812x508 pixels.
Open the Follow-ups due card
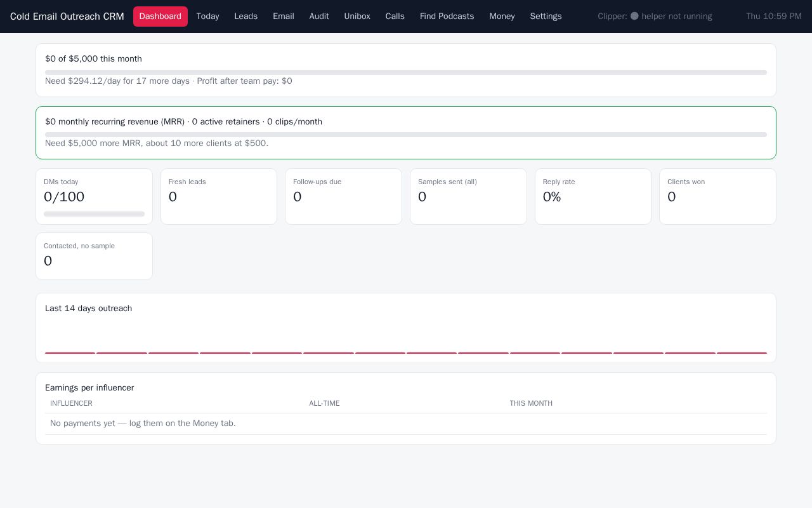pos(343,196)
